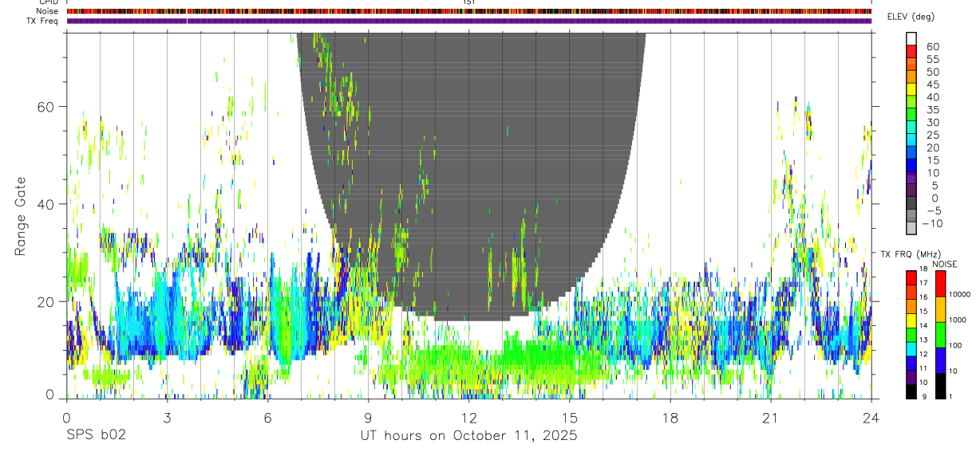980x452 pixels.
Task: Click the 'ELEV (deg)' legend title
Action: tap(911, 17)
